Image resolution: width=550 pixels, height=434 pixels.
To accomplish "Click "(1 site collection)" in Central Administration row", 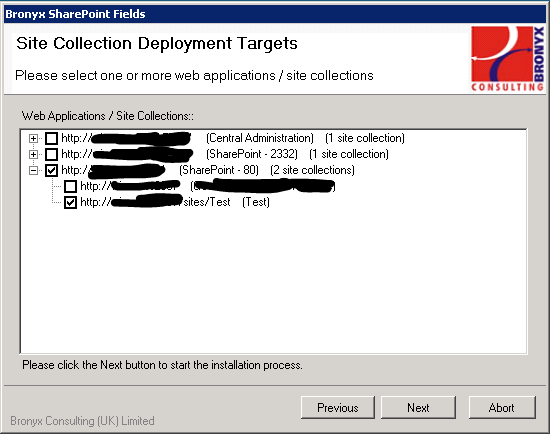I will (365, 138).
